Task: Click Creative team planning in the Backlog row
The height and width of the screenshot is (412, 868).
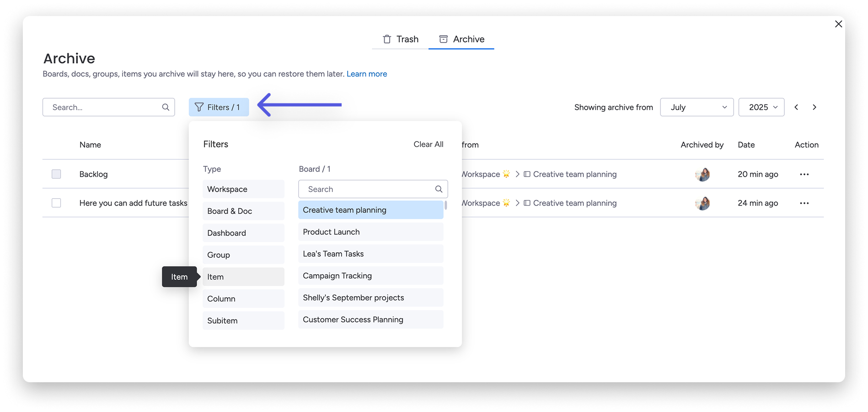Action: (x=575, y=174)
